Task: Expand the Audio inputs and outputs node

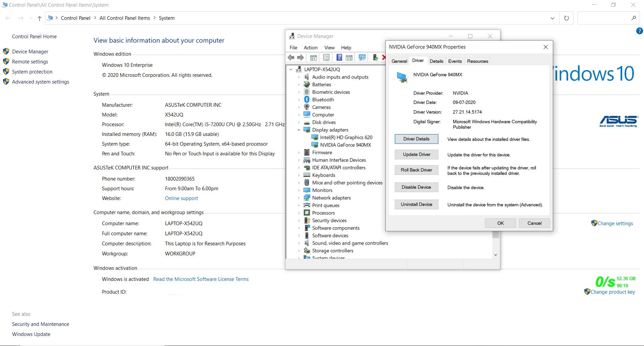Action: [x=299, y=77]
